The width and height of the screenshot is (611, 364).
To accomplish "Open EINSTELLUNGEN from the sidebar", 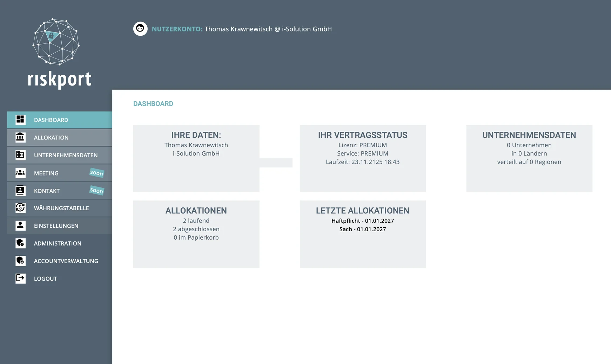I will [x=60, y=226].
